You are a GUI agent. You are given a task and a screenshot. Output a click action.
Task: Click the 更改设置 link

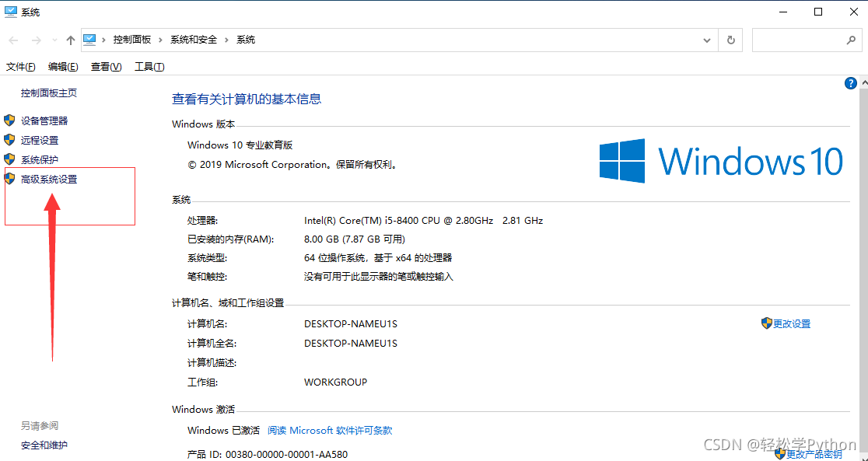(x=791, y=323)
